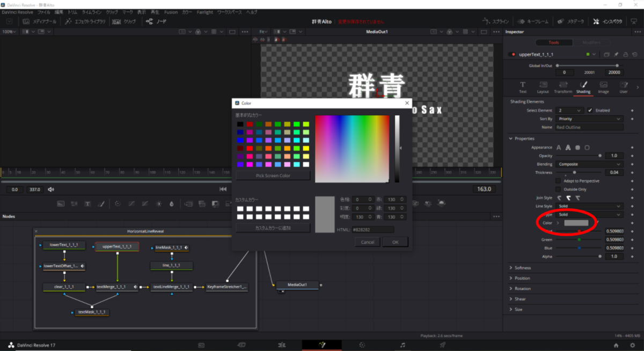Open the Home project manager icon
The width and height of the screenshot is (644, 351).
(616, 345)
